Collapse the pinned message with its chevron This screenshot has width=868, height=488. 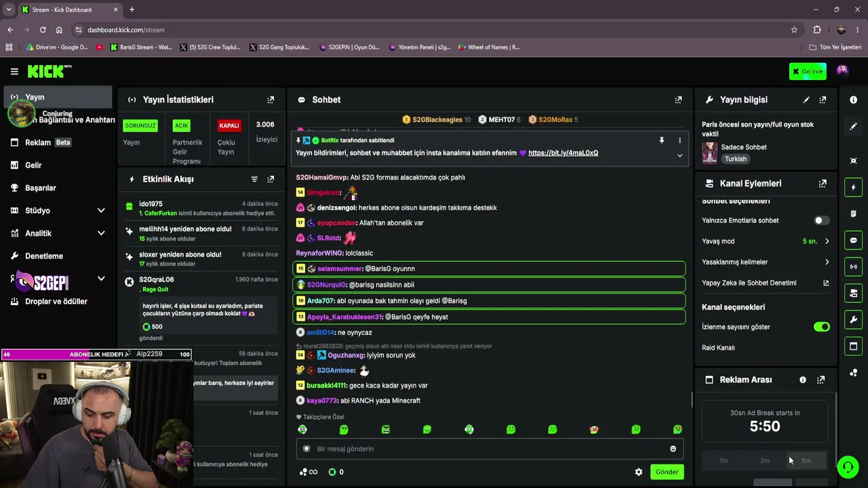[x=679, y=155]
